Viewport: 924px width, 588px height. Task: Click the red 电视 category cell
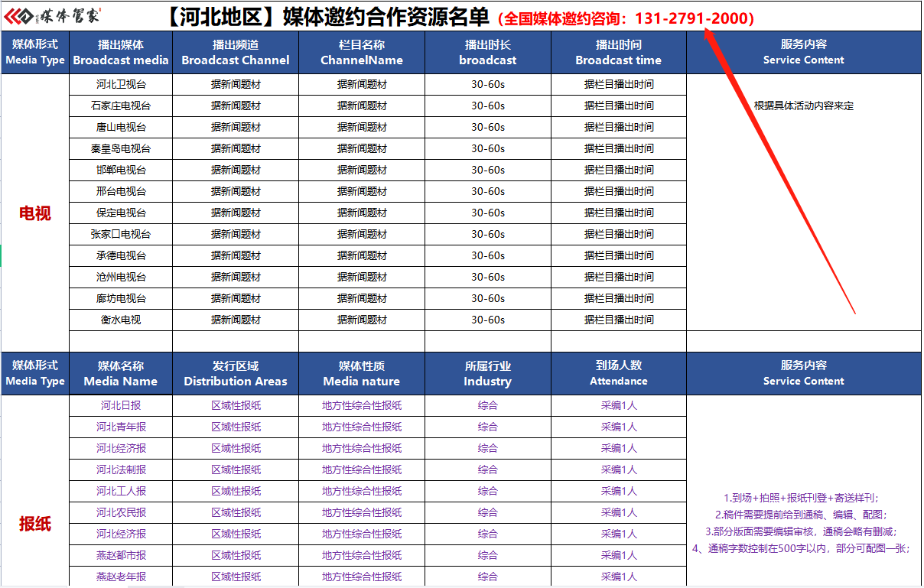click(35, 213)
